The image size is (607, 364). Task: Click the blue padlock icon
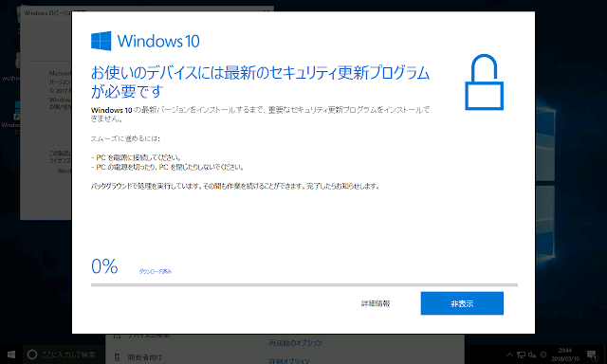[484, 82]
